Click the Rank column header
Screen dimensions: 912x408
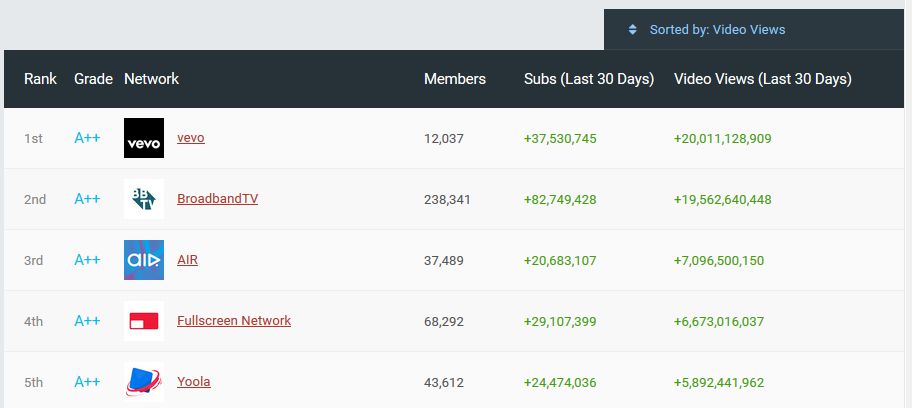(x=40, y=79)
